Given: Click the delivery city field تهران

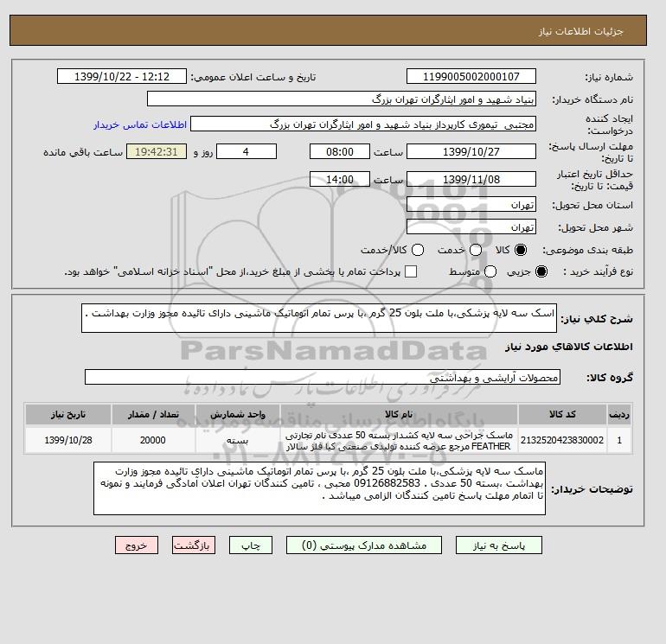Looking at the screenshot, I should 471,227.
